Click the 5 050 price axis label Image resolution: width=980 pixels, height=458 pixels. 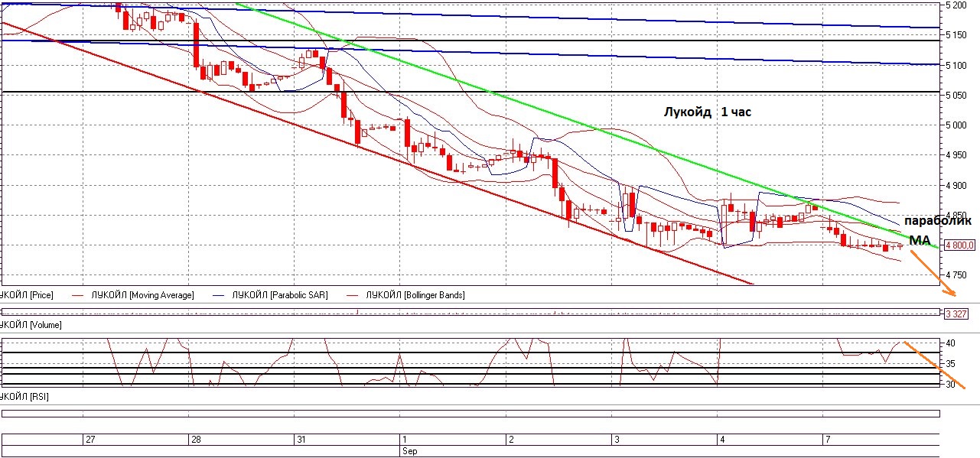(957, 96)
